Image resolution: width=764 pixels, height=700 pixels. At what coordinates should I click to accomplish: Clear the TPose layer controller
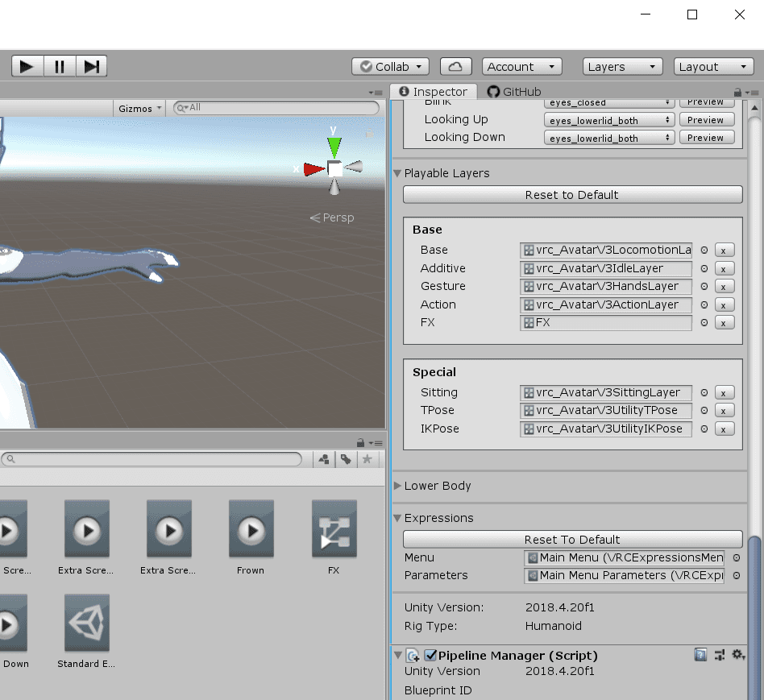coord(724,411)
